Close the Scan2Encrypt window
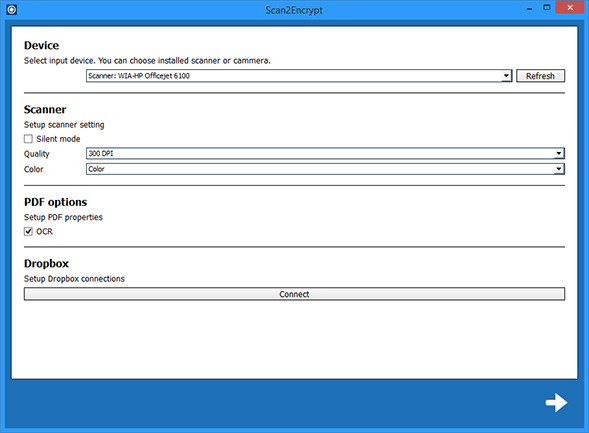 coord(570,8)
